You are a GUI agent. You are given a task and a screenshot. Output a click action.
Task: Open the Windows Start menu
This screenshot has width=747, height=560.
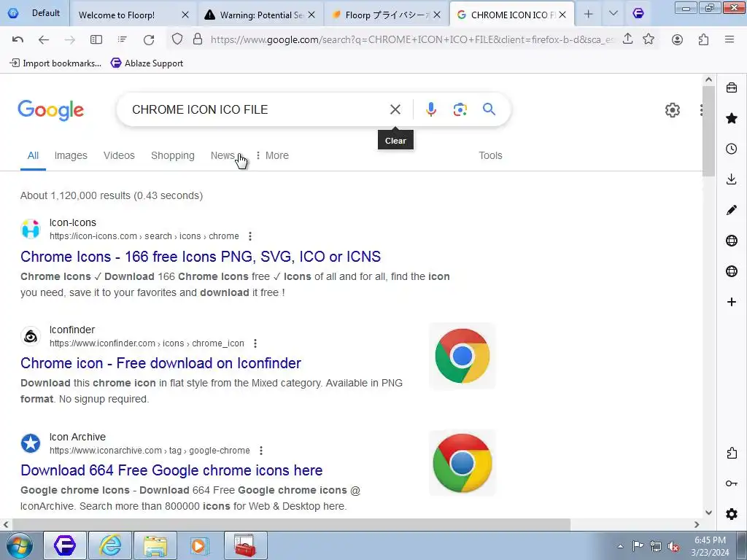[x=20, y=545]
